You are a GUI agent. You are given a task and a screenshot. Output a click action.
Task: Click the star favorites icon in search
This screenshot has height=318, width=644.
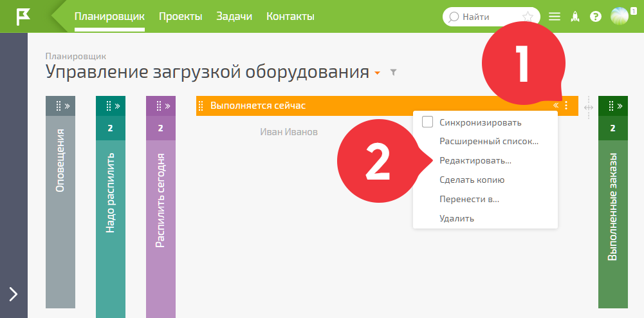coord(528,17)
